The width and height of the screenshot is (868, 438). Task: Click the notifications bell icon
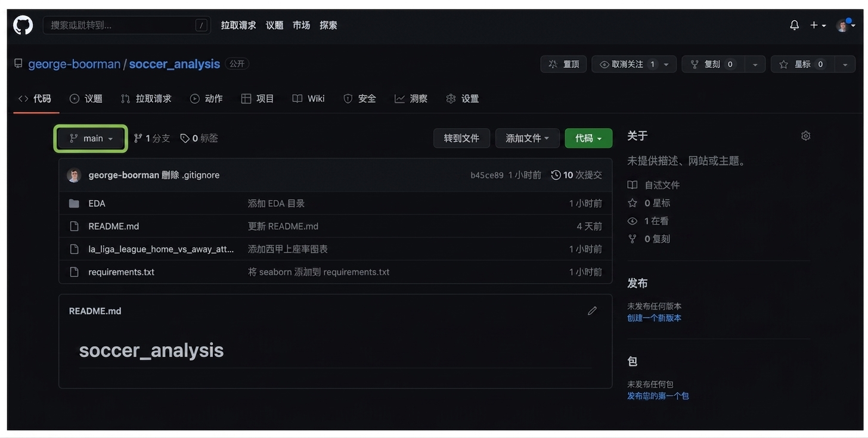tap(794, 25)
